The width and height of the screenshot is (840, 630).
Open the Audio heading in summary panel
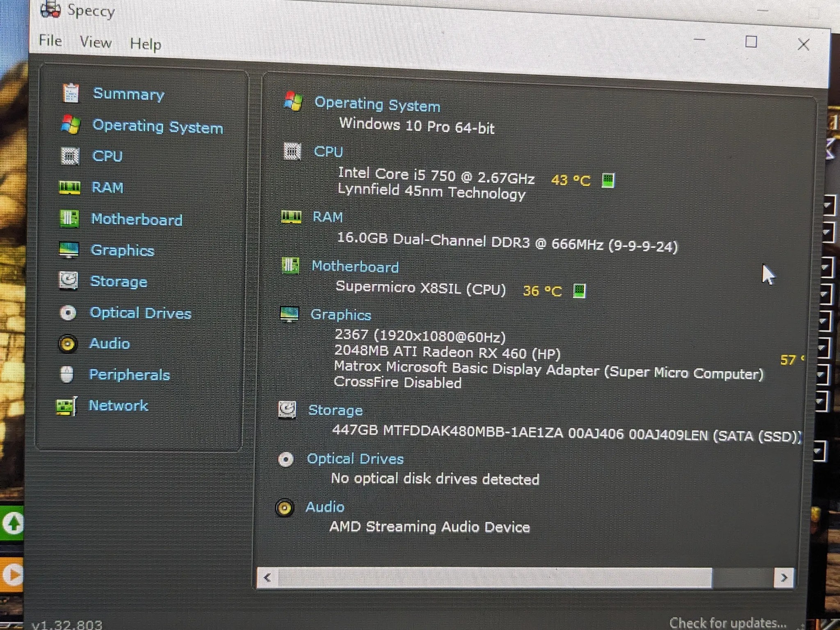325,507
